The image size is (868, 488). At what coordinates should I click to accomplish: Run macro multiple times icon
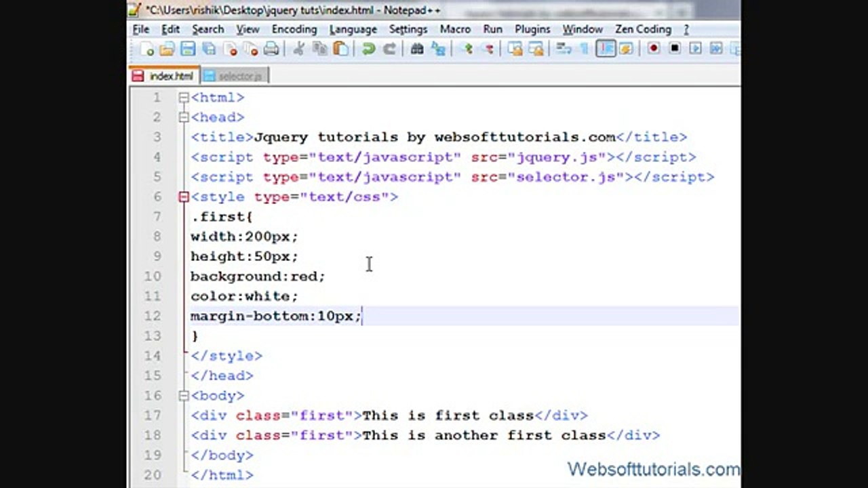click(x=716, y=49)
